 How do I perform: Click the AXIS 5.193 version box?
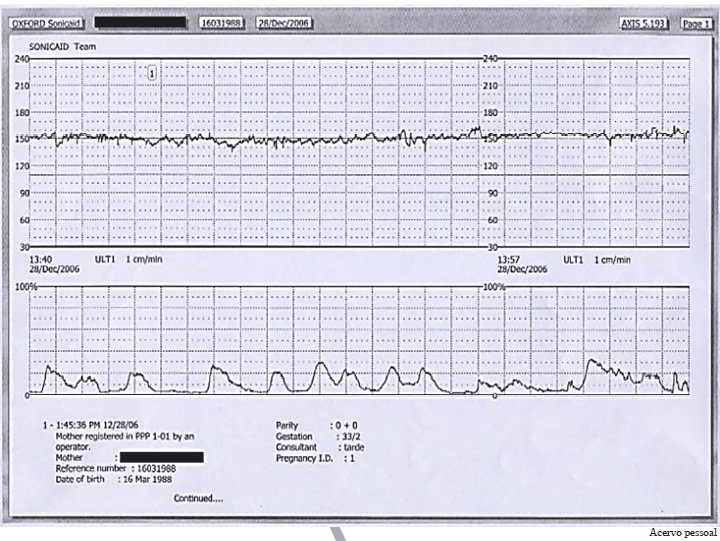coord(647,22)
